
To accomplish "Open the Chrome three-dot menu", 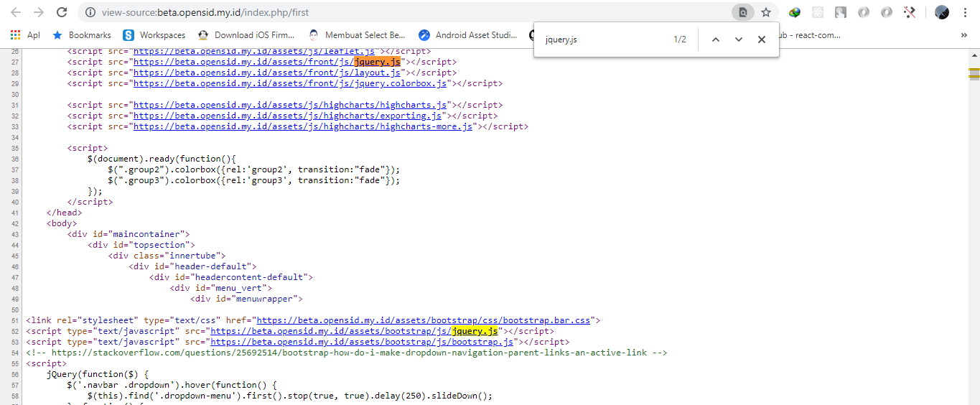I will [965, 12].
